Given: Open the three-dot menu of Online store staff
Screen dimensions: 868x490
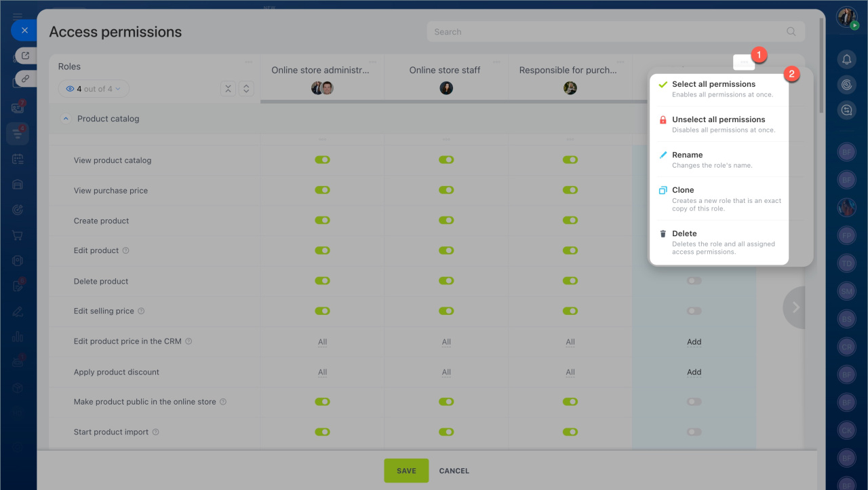Looking at the screenshot, I should click(496, 62).
